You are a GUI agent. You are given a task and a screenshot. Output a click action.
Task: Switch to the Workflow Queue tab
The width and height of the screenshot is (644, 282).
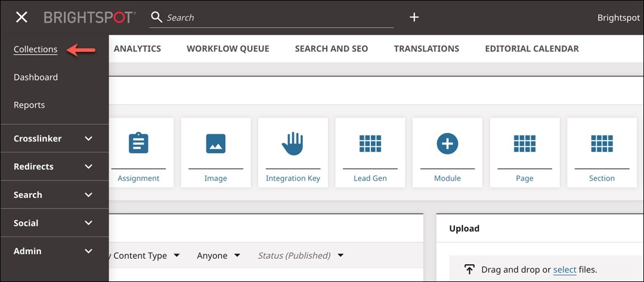click(x=228, y=49)
